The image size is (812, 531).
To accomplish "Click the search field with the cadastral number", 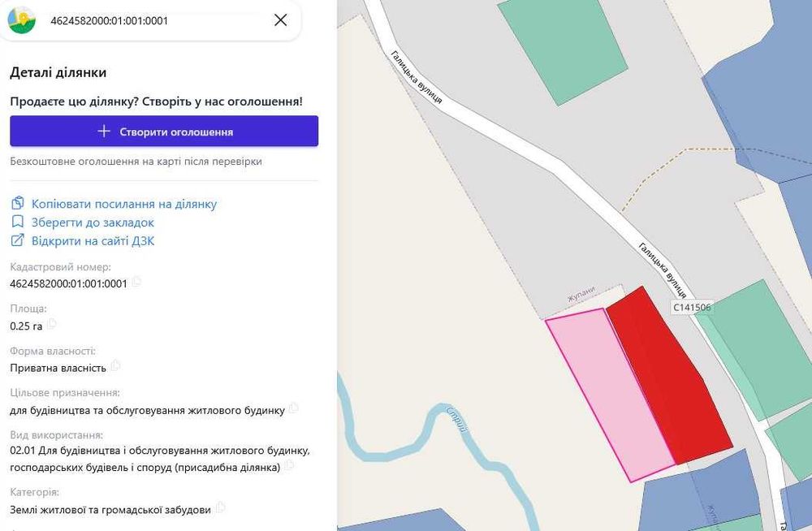I will (154, 21).
